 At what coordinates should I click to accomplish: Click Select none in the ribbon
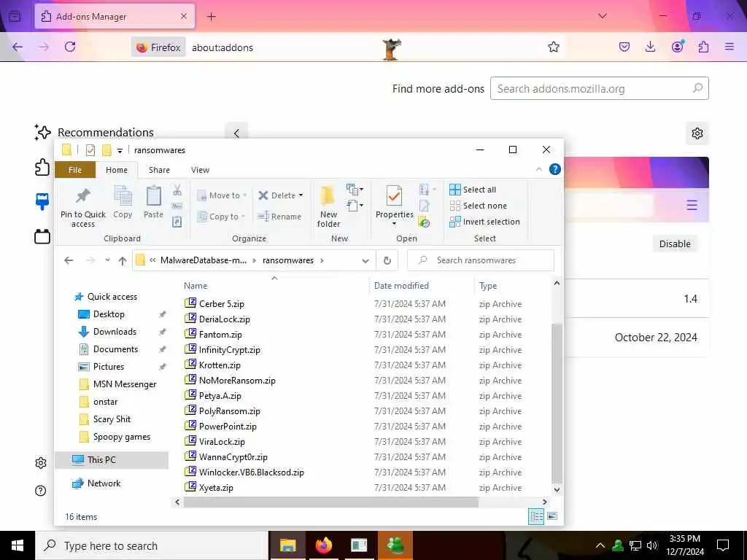(x=478, y=206)
